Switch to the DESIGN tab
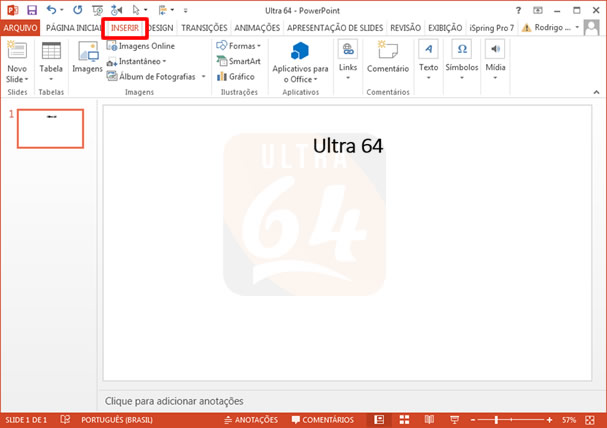The width and height of the screenshot is (607, 428). pos(161,28)
